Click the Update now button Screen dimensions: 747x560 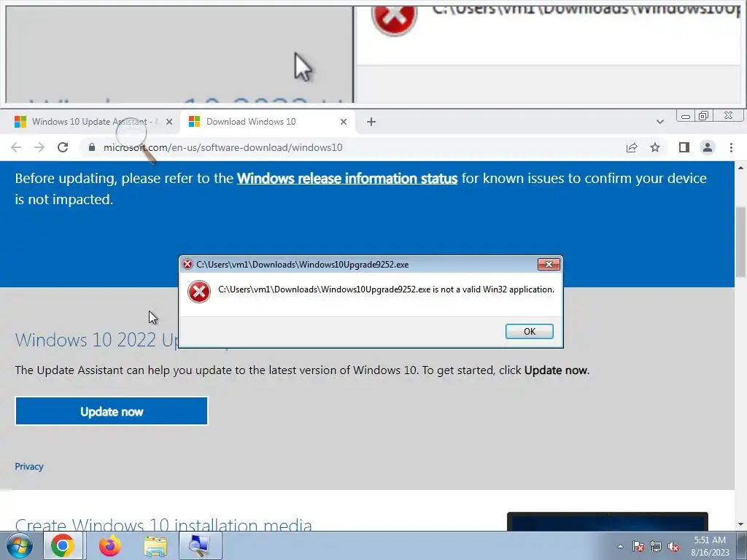click(x=112, y=411)
